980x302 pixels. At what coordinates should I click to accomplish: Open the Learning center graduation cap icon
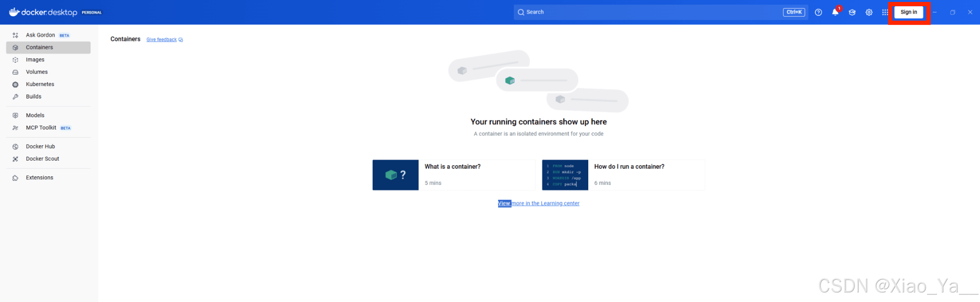(x=852, y=12)
